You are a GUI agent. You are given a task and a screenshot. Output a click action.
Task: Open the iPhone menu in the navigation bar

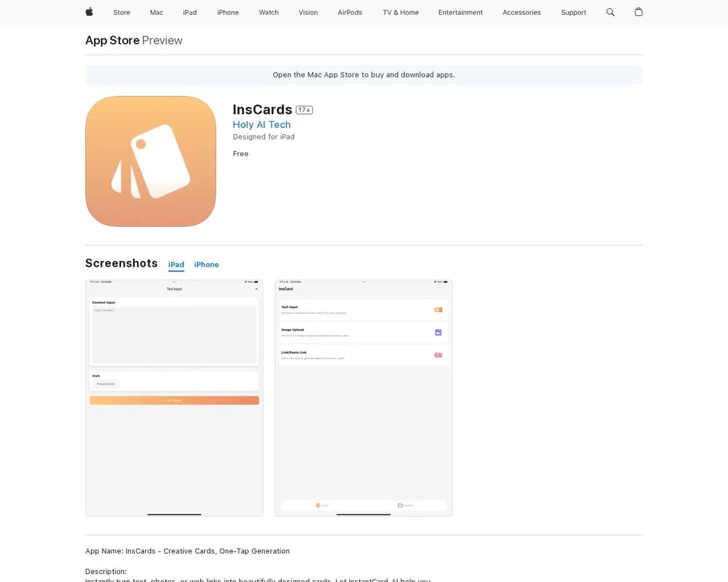pyautogui.click(x=228, y=12)
